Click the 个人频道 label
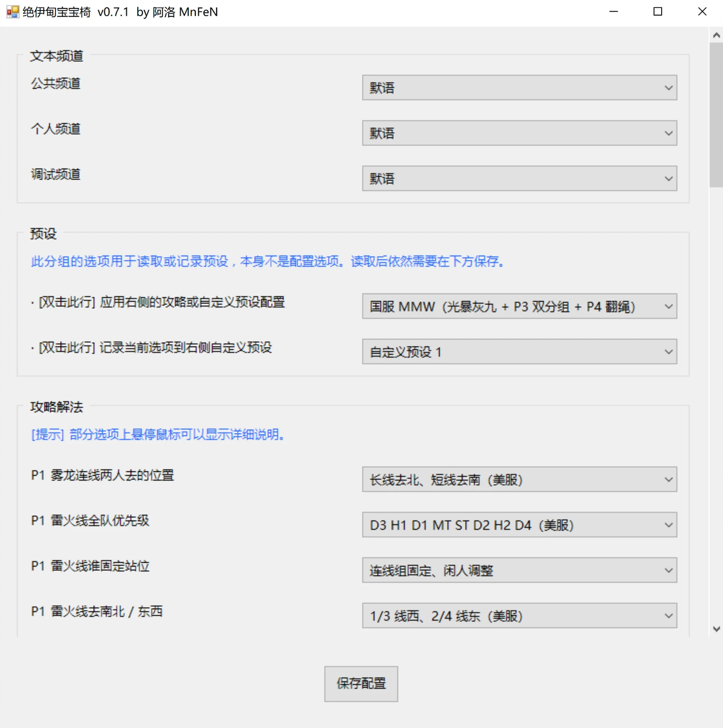Image resolution: width=723 pixels, height=728 pixels. [56, 129]
